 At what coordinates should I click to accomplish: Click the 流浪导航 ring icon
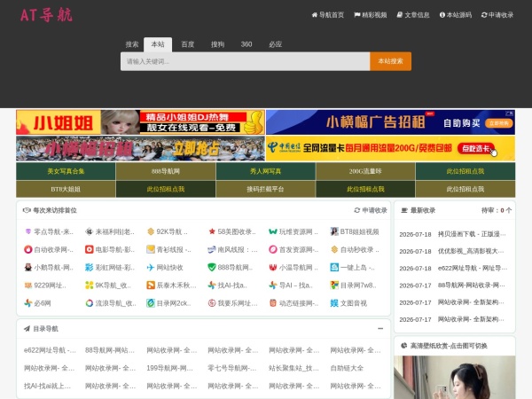[90, 303]
